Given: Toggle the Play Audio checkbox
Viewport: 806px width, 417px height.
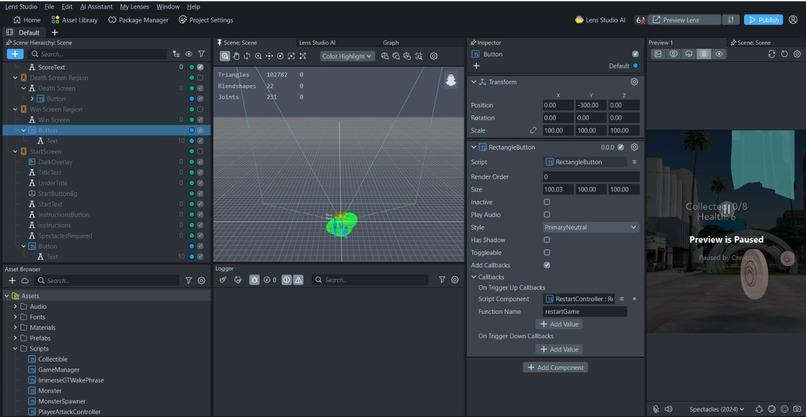Looking at the screenshot, I should pyautogui.click(x=547, y=215).
